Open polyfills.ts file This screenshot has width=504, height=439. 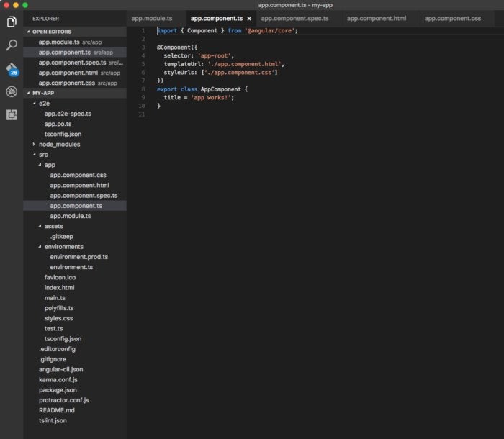pyautogui.click(x=75, y=308)
